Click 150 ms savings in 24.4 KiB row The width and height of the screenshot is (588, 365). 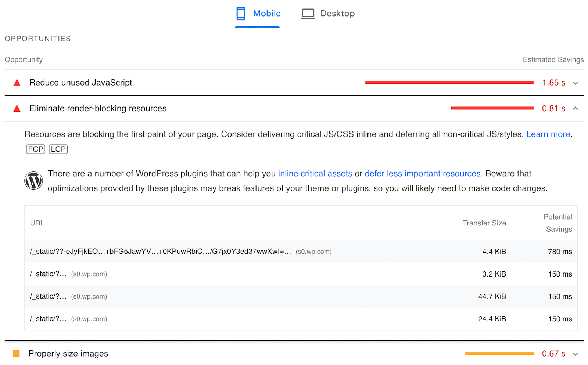tap(560, 319)
